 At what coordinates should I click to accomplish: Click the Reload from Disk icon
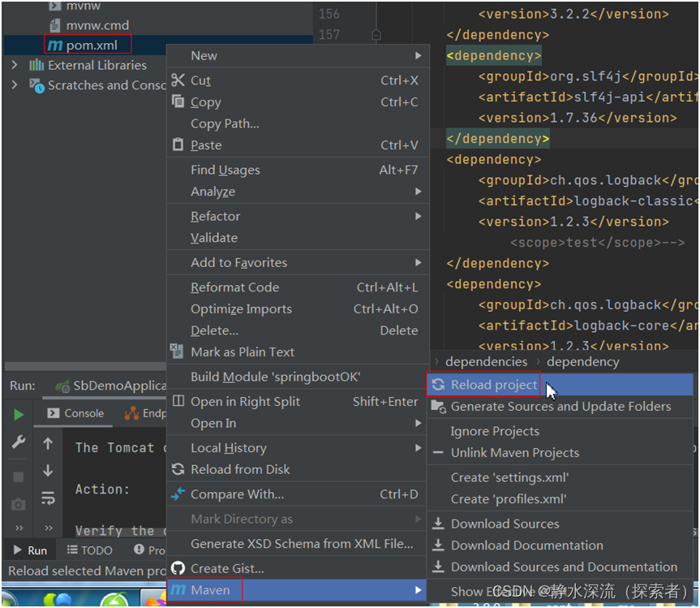(178, 469)
